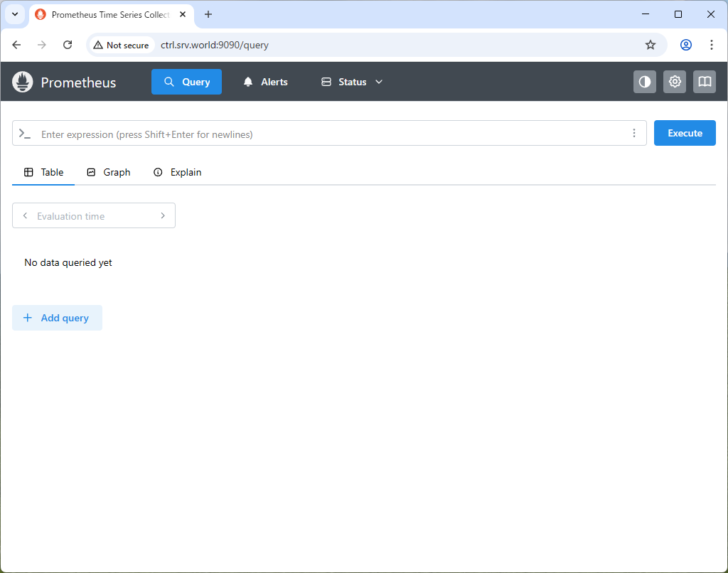Open the documentation book icon
The height and width of the screenshot is (573, 728).
(x=705, y=82)
